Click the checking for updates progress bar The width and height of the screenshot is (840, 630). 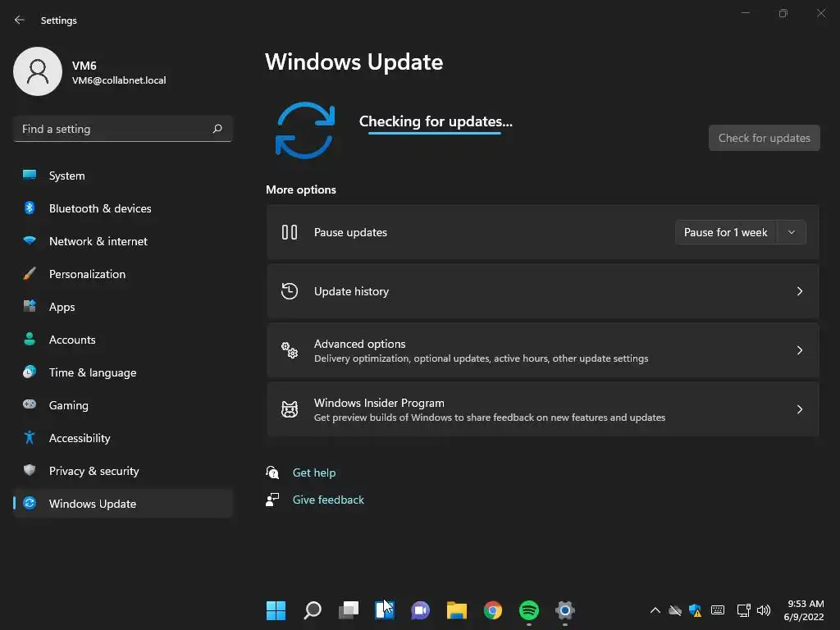(435, 133)
